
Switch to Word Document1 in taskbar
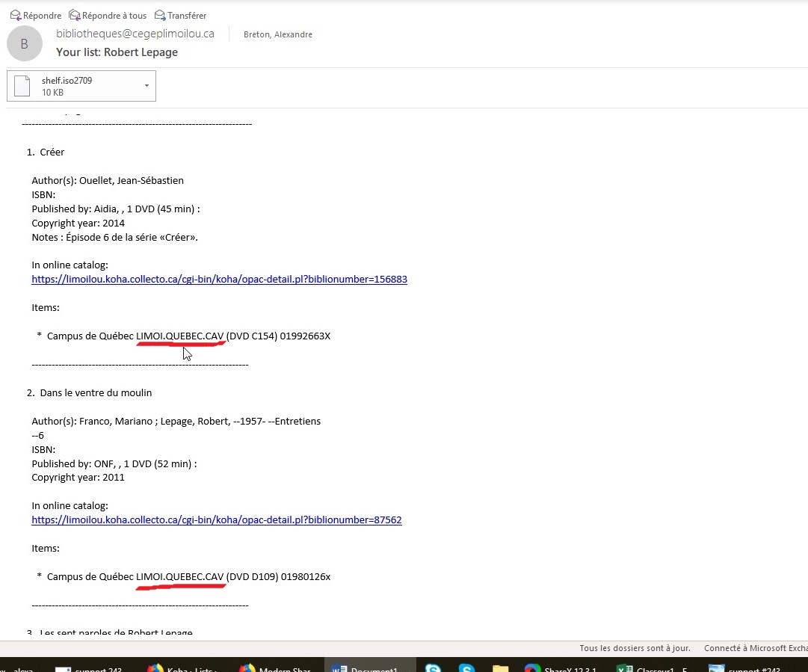point(370,666)
